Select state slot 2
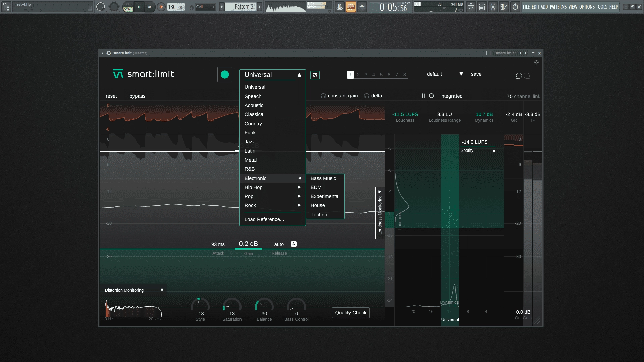 (358, 75)
